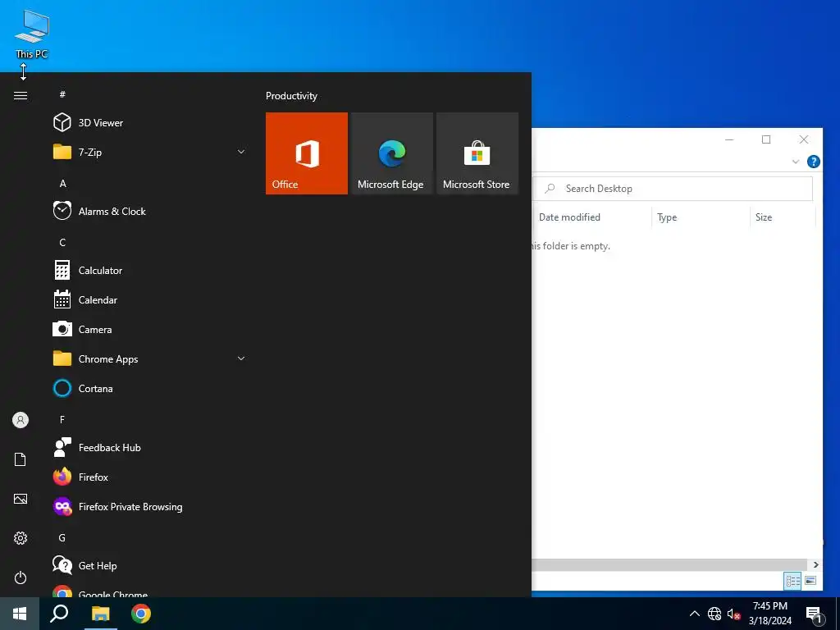Viewport: 840px width, 630px height.
Task: Click Explorer horizontal scrollbar right arrow
Action: tap(815, 564)
